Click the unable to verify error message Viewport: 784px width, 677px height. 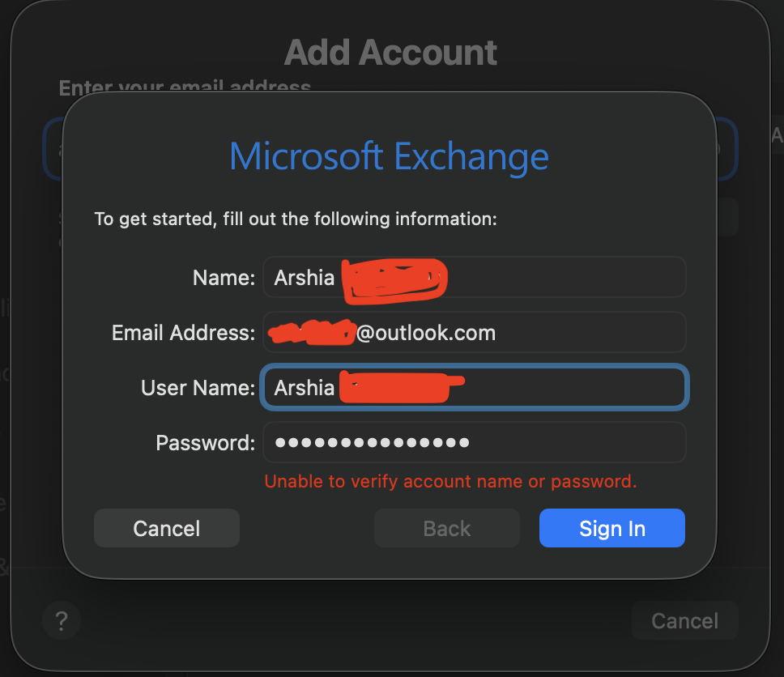pyautogui.click(x=450, y=481)
